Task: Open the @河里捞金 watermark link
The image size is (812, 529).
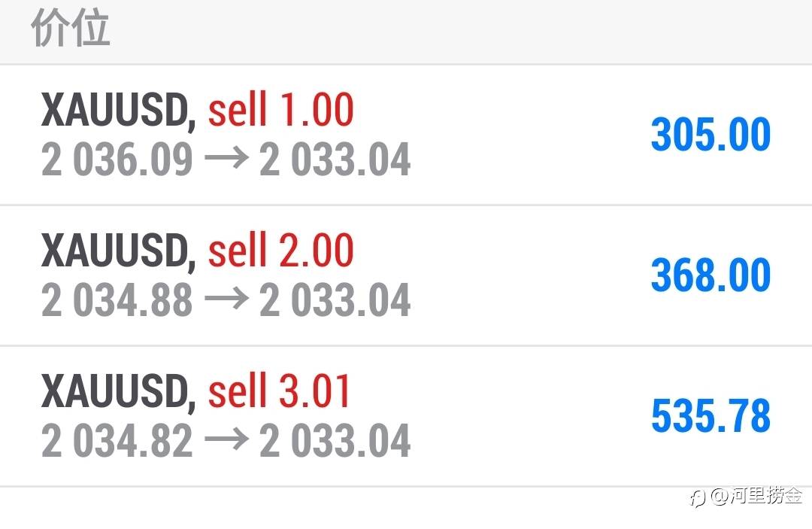Action: (756, 497)
